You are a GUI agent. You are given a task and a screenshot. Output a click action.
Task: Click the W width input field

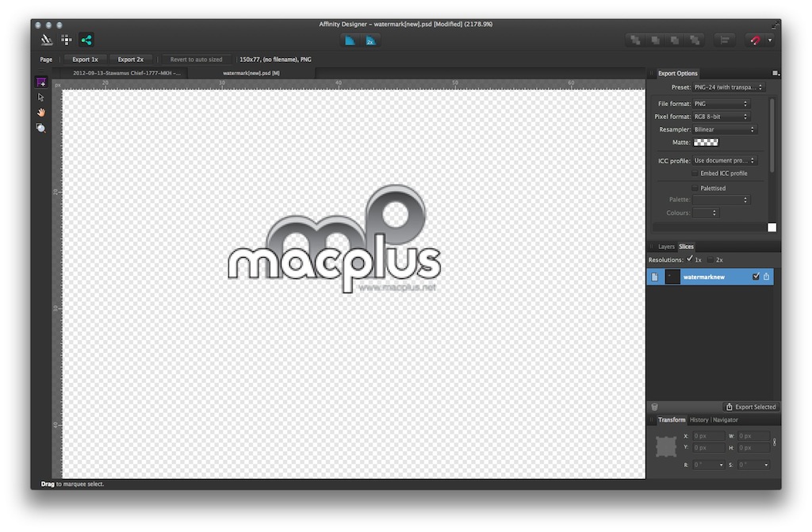point(753,436)
